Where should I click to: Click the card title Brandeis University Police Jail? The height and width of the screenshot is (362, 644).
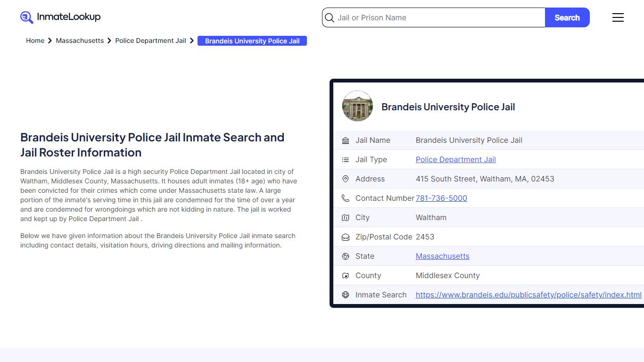pos(448,107)
